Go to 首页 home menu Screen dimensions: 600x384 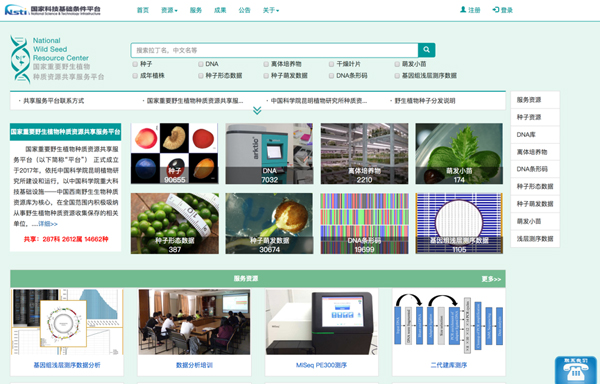[x=143, y=10]
